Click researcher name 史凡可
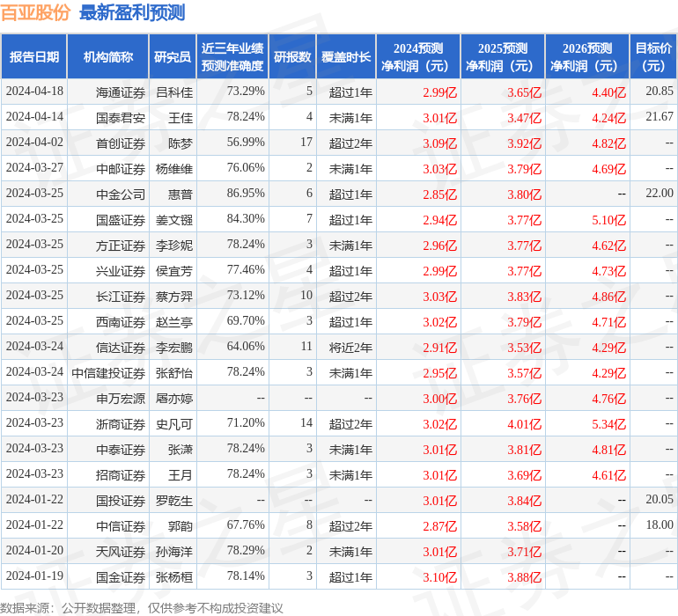 pyautogui.click(x=174, y=423)
